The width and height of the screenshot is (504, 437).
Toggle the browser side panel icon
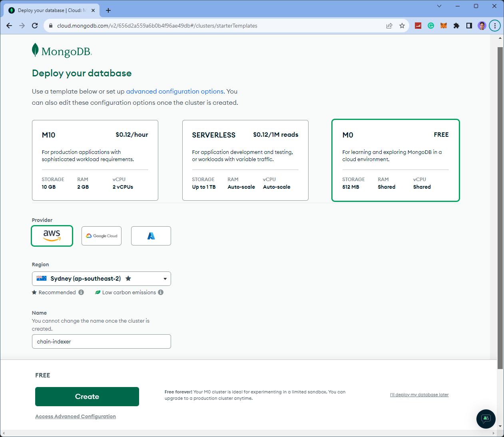[x=469, y=26]
